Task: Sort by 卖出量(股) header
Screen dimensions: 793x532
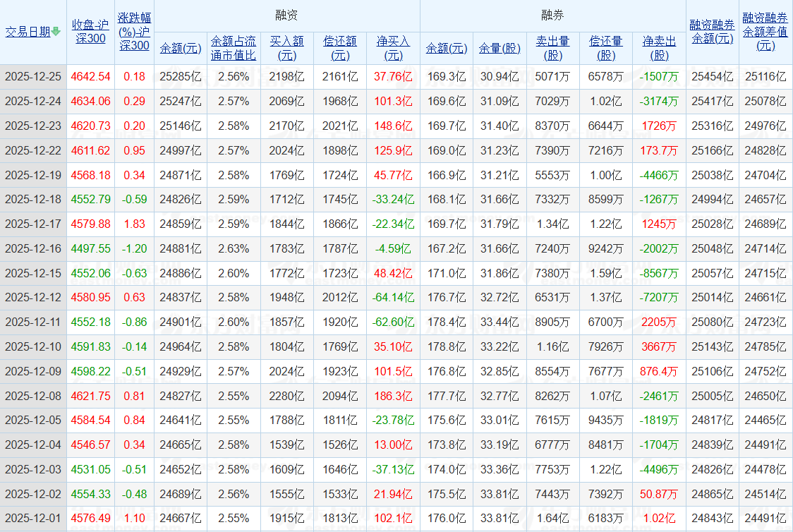Action: (553, 48)
